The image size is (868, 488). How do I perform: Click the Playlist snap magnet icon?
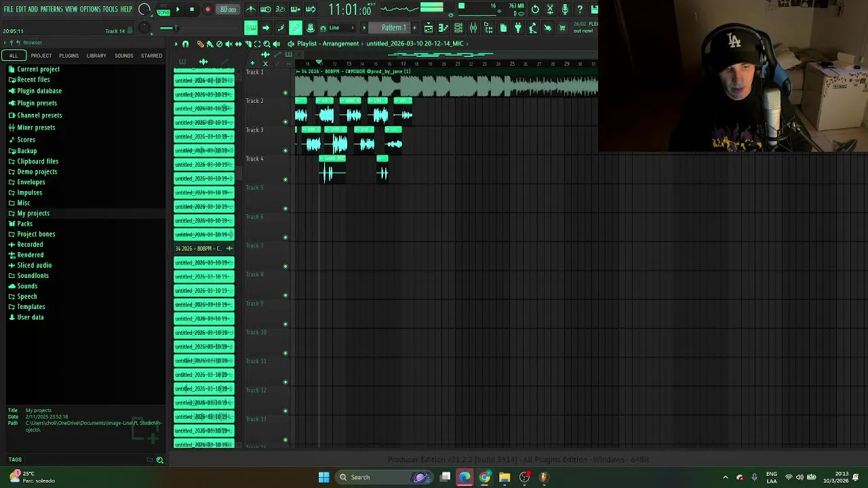click(x=185, y=43)
